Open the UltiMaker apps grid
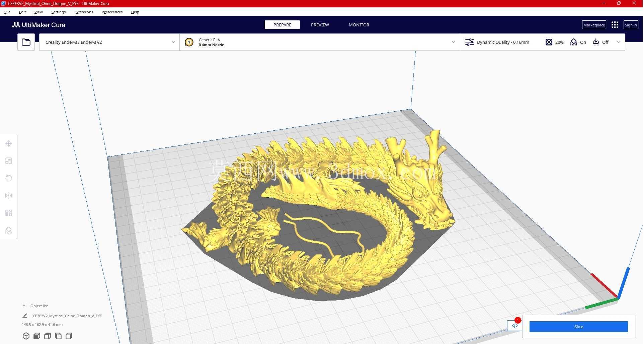644x344 pixels. (615, 25)
